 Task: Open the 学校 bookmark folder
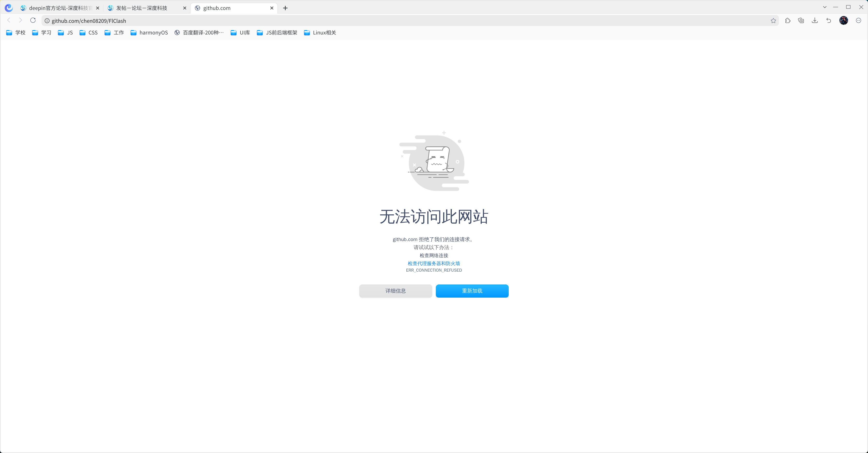16,33
